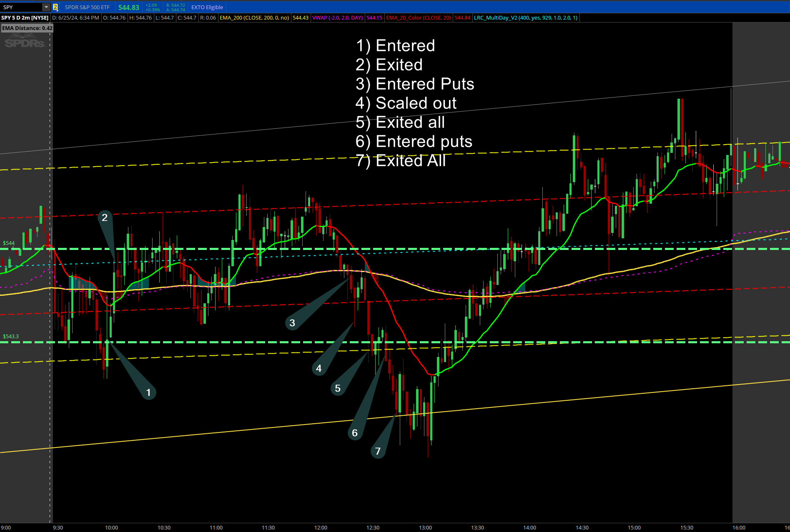
Task: Select annotation bubble number 6
Action: point(355,433)
